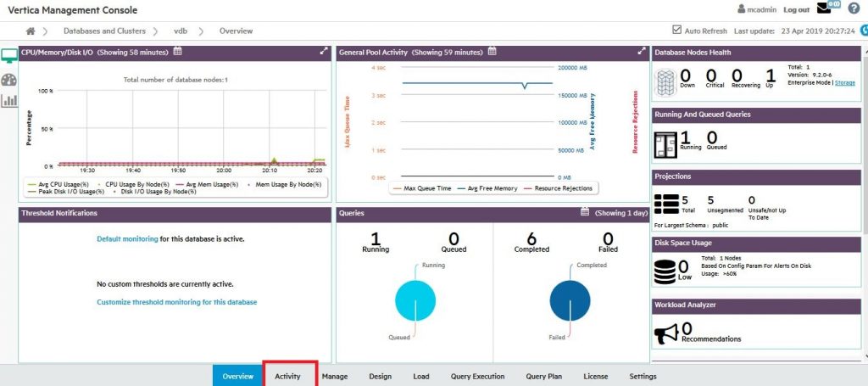Open calendar icon in General Pool Activity panel

click(x=492, y=52)
